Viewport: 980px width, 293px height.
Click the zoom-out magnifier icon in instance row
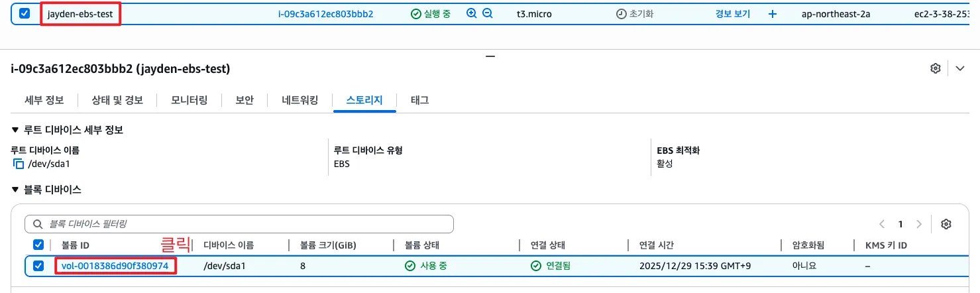488,13
